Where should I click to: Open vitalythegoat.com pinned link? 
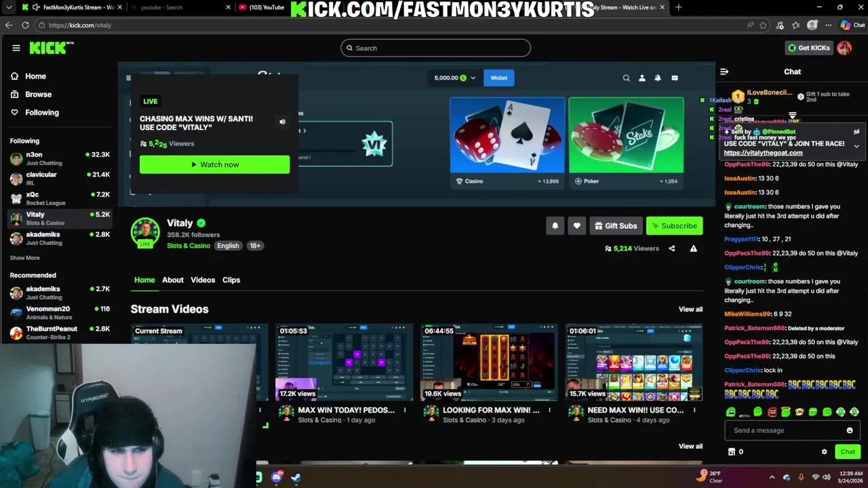[763, 153]
